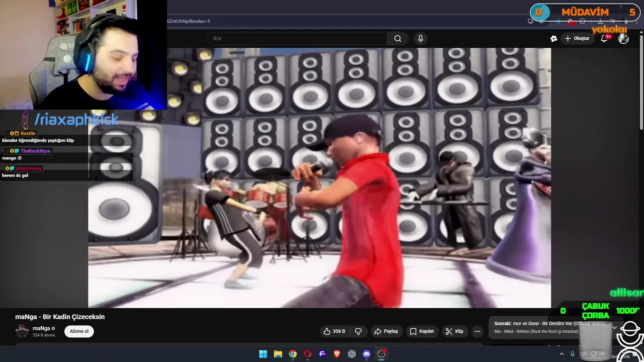Click the '554 B abone' subscriber count
644x362 pixels.
(x=44, y=335)
